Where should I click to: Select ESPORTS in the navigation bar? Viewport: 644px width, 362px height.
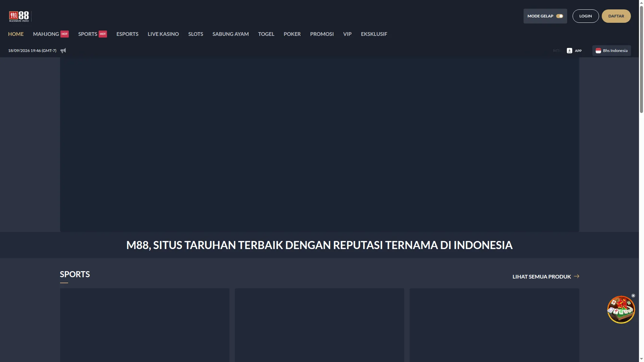click(x=127, y=34)
